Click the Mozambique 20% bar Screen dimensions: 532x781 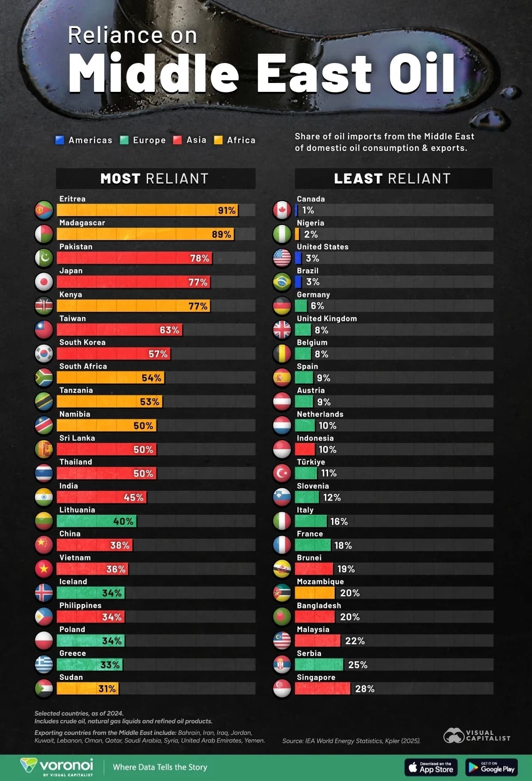[x=315, y=593]
